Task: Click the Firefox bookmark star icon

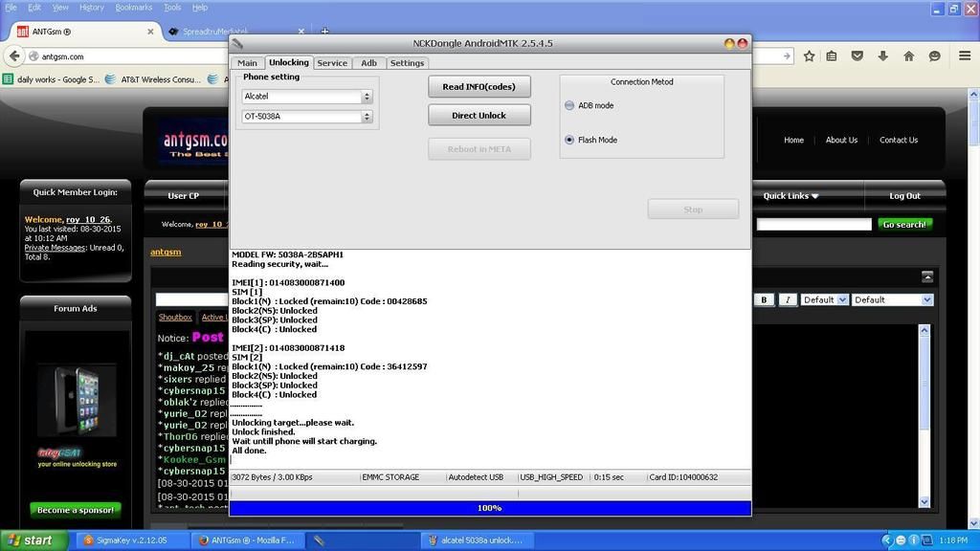Action: click(810, 56)
